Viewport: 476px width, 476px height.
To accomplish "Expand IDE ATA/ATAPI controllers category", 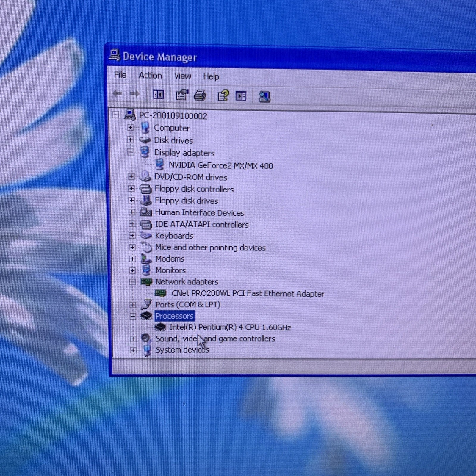I will click(x=132, y=224).
